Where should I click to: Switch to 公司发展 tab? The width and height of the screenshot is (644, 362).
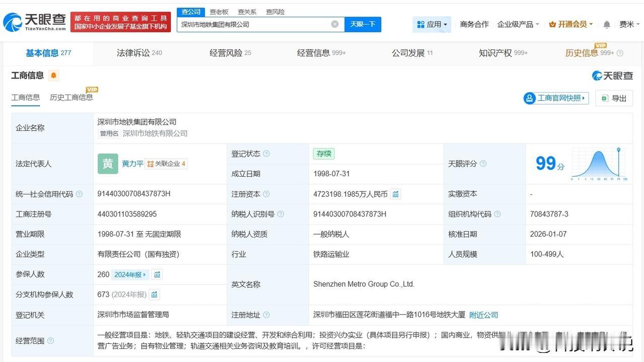point(412,53)
